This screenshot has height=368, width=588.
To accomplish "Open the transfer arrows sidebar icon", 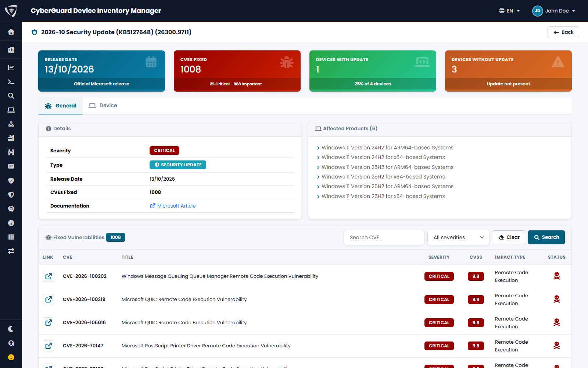I will click(x=11, y=251).
